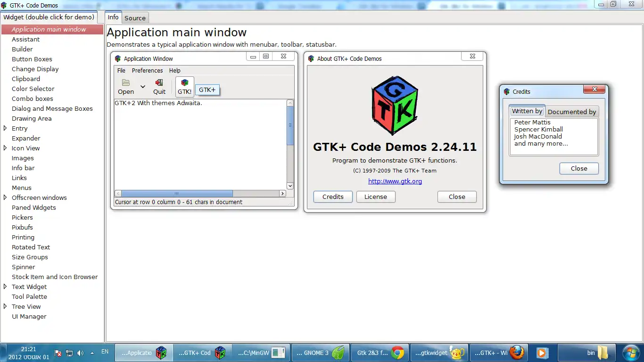Click the network tray icon

pos(69,353)
